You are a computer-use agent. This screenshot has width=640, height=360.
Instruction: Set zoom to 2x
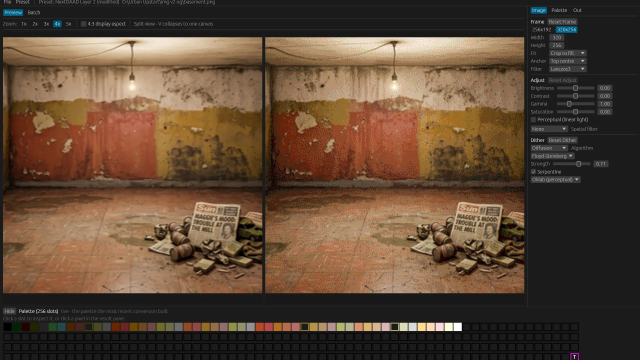(35, 24)
